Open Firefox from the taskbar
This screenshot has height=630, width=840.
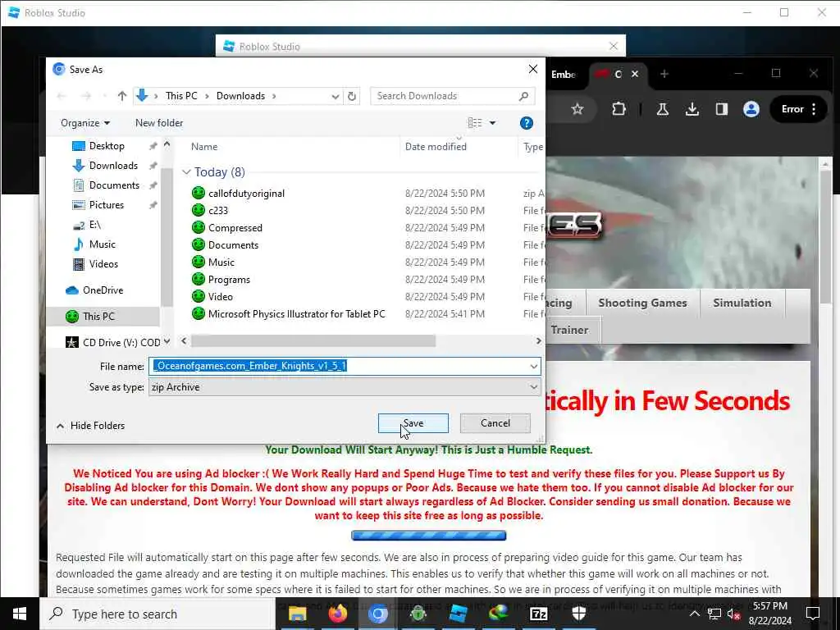pyautogui.click(x=337, y=614)
